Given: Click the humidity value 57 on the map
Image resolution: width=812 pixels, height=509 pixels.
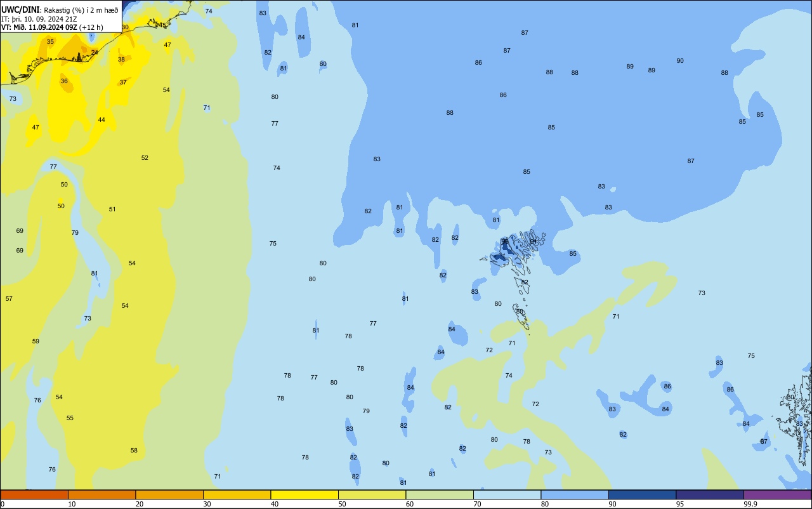Looking at the screenshot, I should pos(9,299).
